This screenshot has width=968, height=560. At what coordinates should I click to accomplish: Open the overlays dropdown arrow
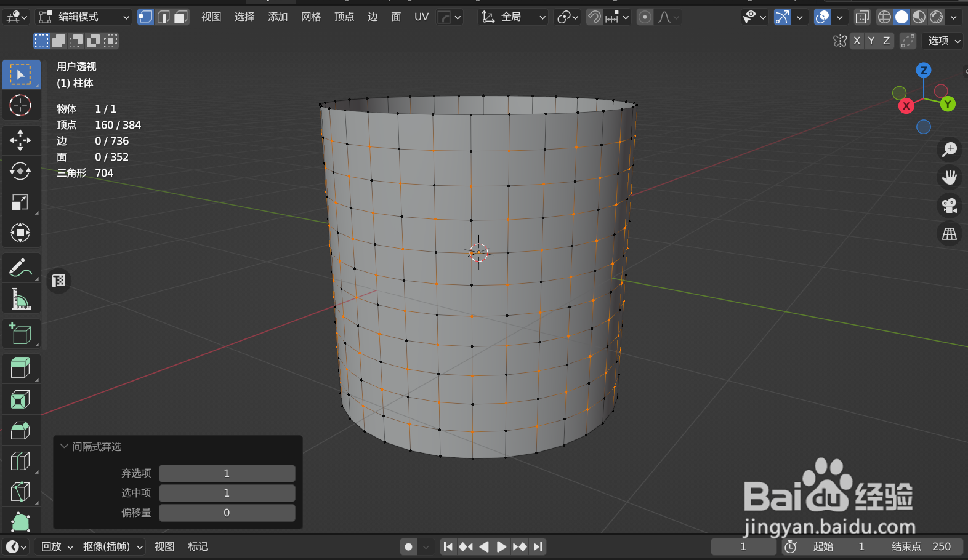tap(839, 17)
